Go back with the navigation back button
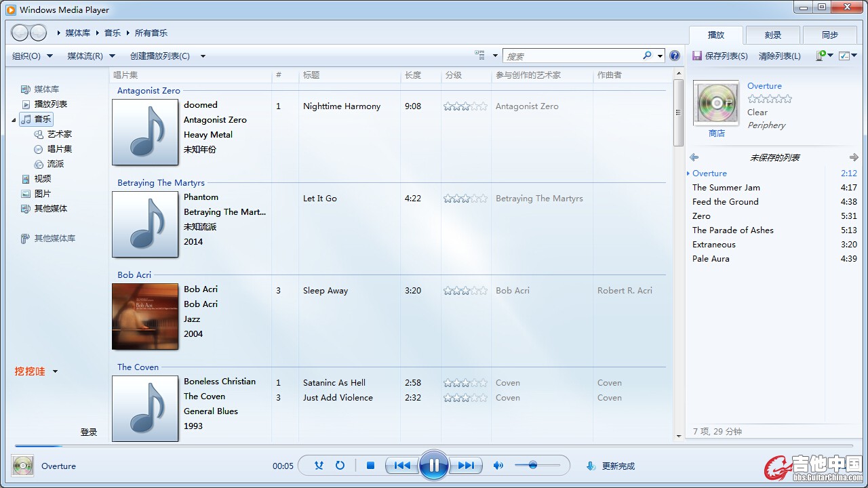This screenshot has width=868, height=488. tap(20, 33)
